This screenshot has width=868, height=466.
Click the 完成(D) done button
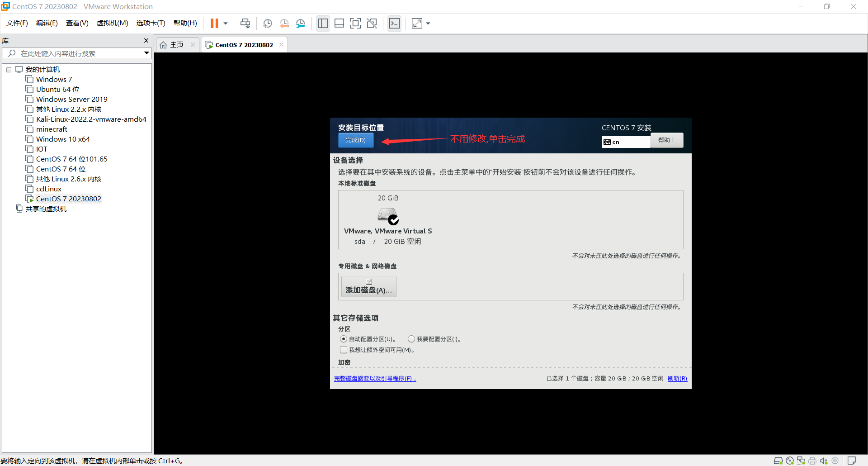pos(356,140)
